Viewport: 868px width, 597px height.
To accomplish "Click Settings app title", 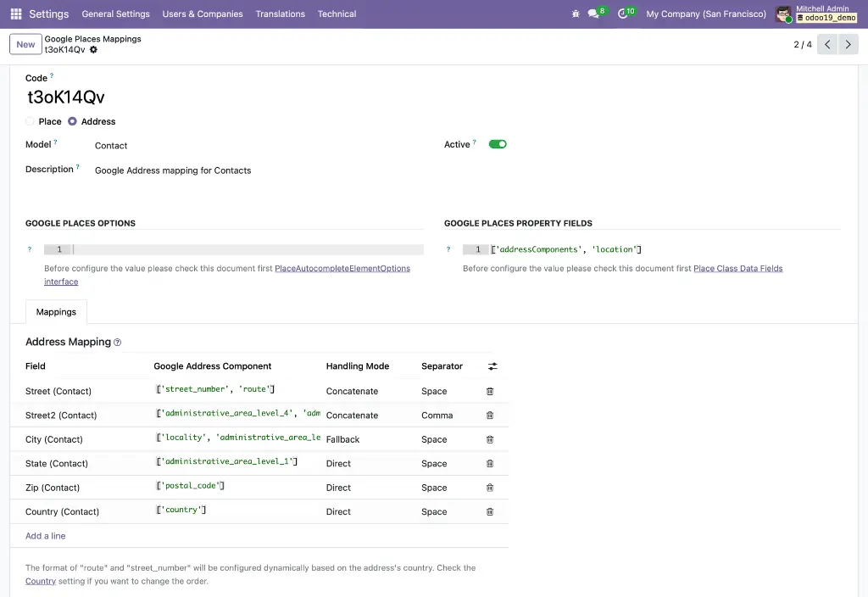I will pos(48,14).
